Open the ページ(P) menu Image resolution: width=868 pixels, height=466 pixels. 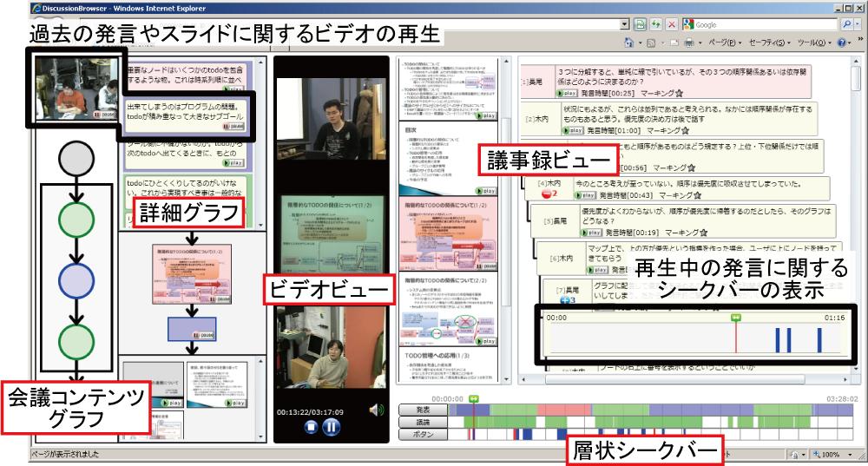725,43
